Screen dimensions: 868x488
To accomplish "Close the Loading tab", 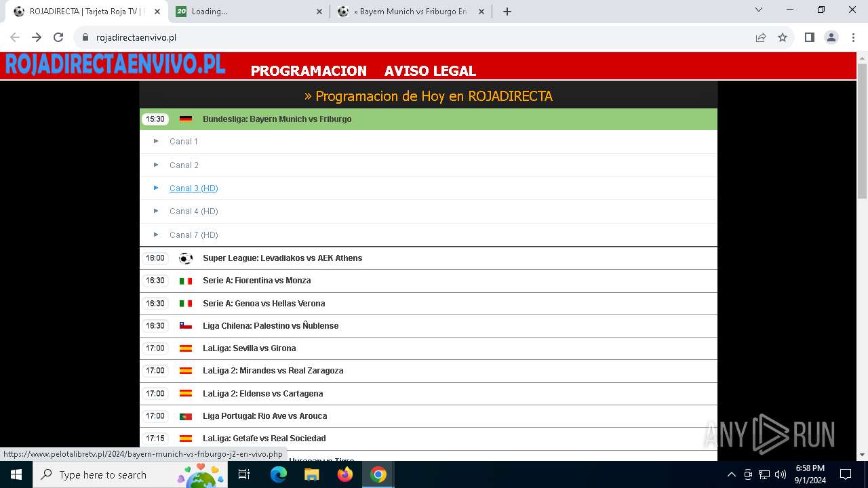I will click(319, 12).
